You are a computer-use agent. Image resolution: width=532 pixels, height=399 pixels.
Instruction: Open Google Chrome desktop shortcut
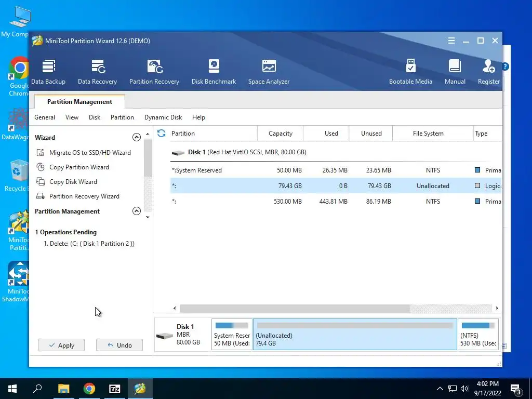click(x=19, y=76)
